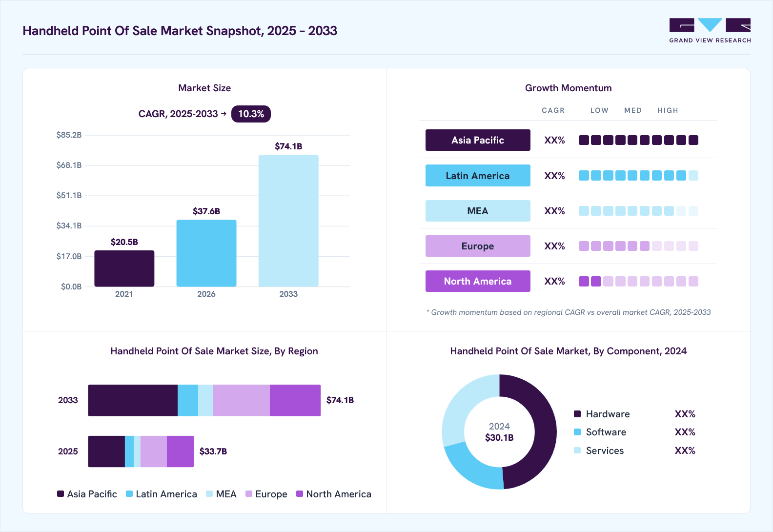Click the "$33.7B" total beside the 2025 bar

(x=213, y=451)
